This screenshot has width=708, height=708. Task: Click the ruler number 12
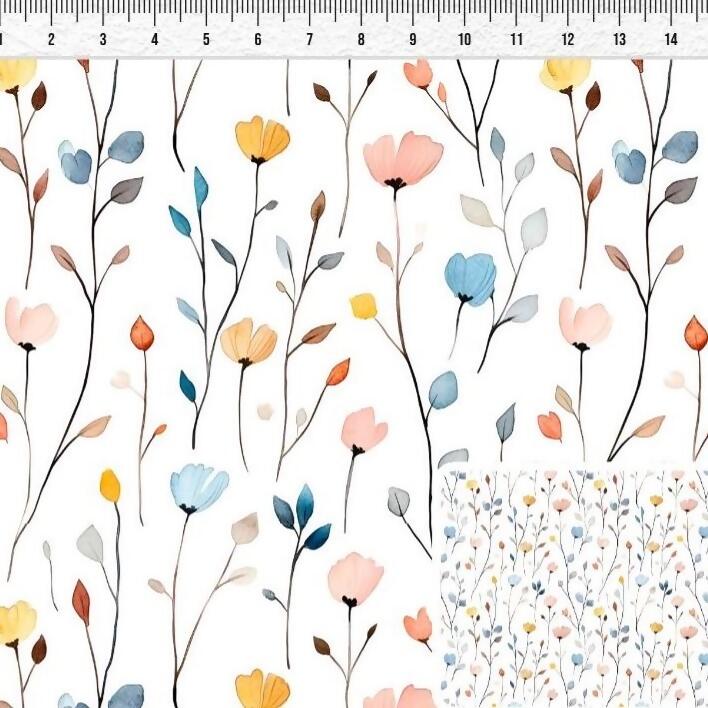tap(568, 40)
